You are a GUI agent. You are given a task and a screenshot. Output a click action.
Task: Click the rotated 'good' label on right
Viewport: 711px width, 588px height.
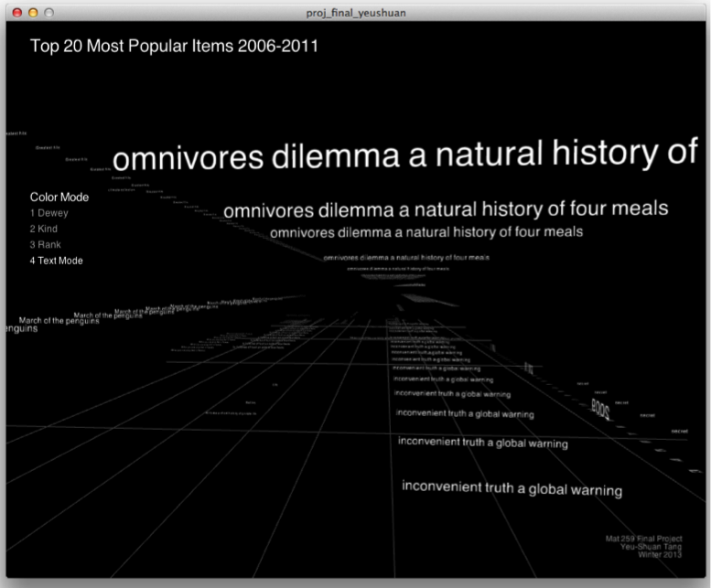[x=600, y=410]
